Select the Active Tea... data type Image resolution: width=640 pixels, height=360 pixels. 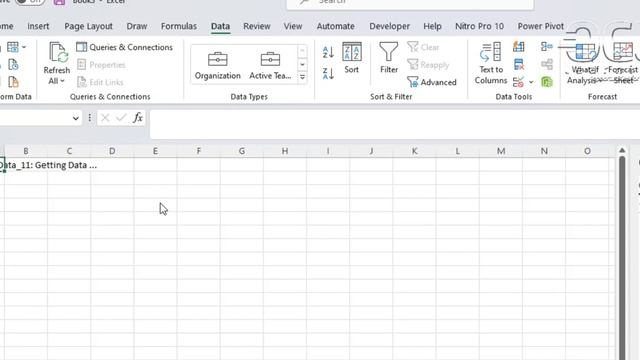coord(270,64)
